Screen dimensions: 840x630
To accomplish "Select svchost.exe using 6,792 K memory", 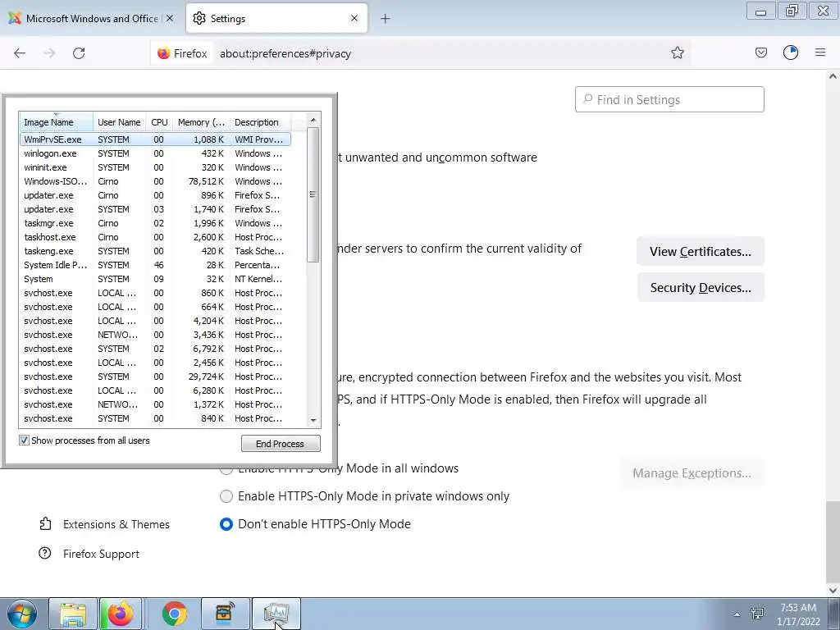I will click(155, 349).
